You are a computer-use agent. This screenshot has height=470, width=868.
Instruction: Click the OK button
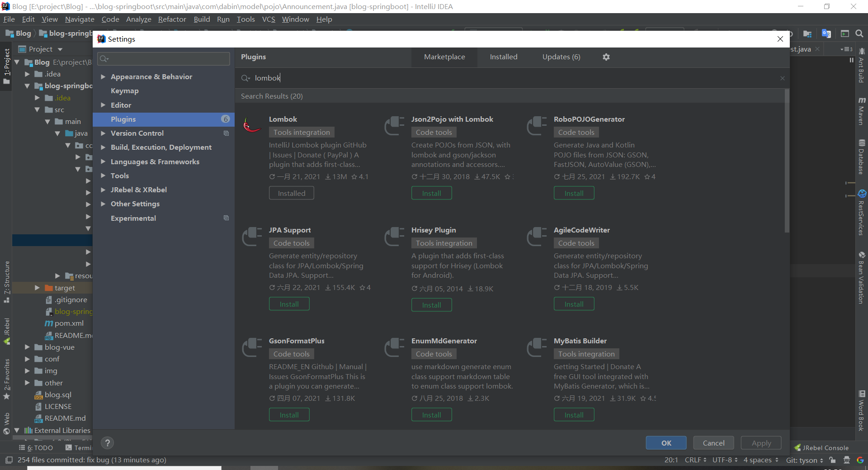(x=666, y=443)
